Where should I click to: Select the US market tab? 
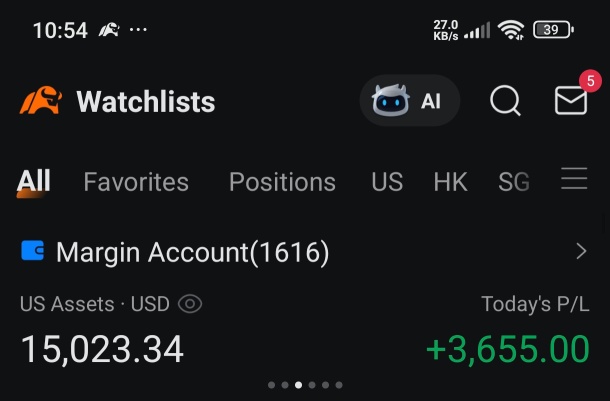tap(387, 182)
